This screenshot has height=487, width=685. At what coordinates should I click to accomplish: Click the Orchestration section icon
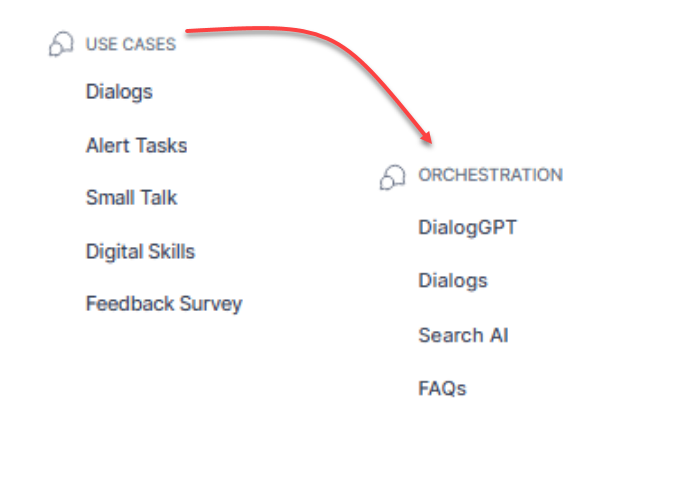[x=392, y=176]
